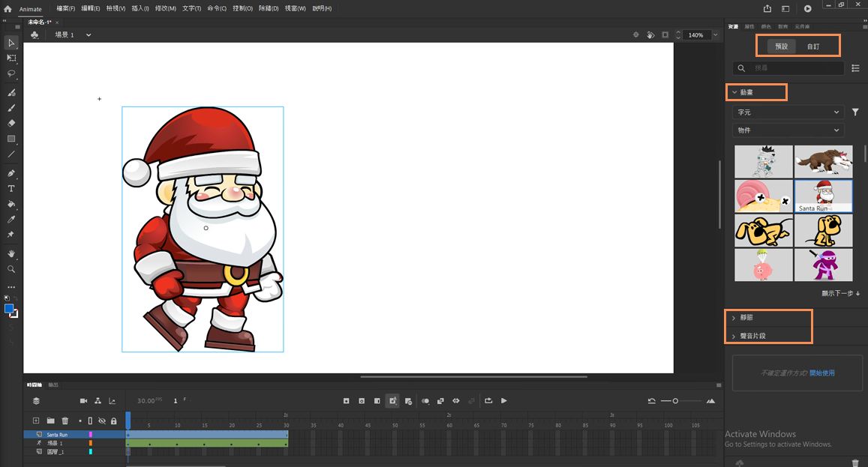Open the 視窗(W) menu
Viewport: 868px width, 467px height.
coord(295,8)
